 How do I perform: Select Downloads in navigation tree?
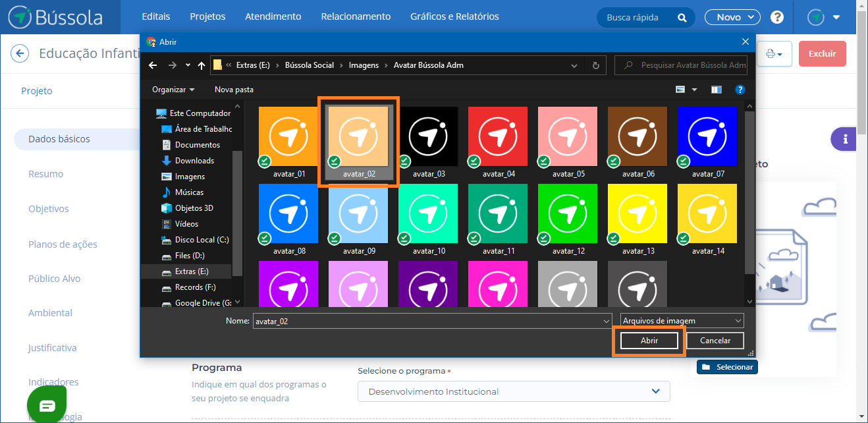point(188,161)
